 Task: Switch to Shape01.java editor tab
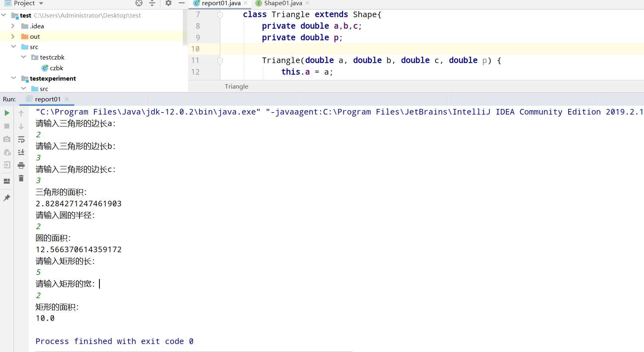283,3
